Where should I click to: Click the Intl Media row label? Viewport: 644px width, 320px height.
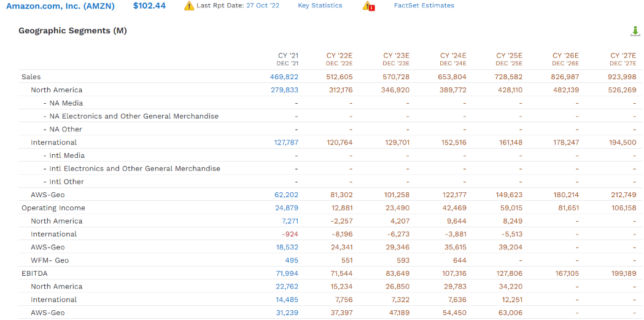pyautogui.click(x=64, y=155)
